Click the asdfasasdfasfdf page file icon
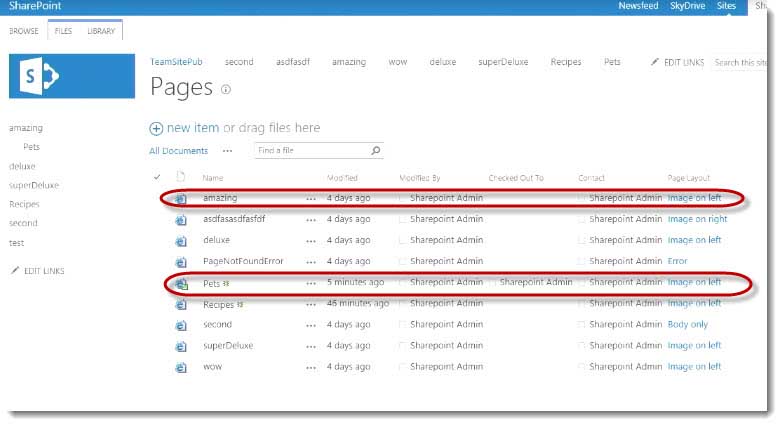The image size is (782, 426). pyautogui.click(x=181, y=219)
